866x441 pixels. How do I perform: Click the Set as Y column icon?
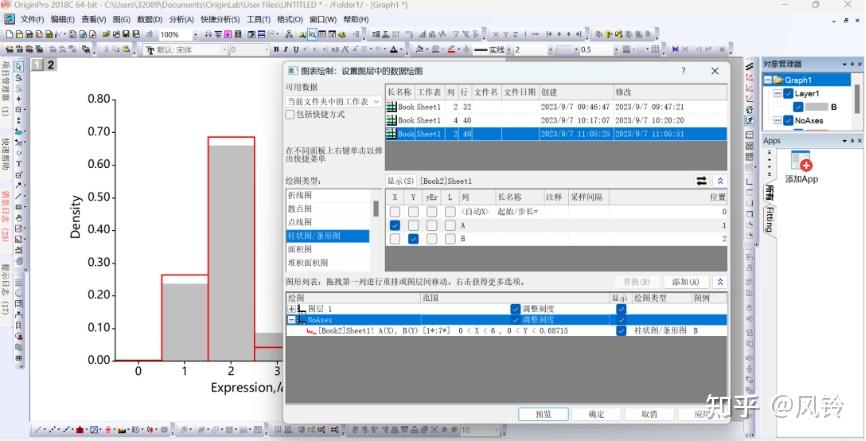click(505, 34)
